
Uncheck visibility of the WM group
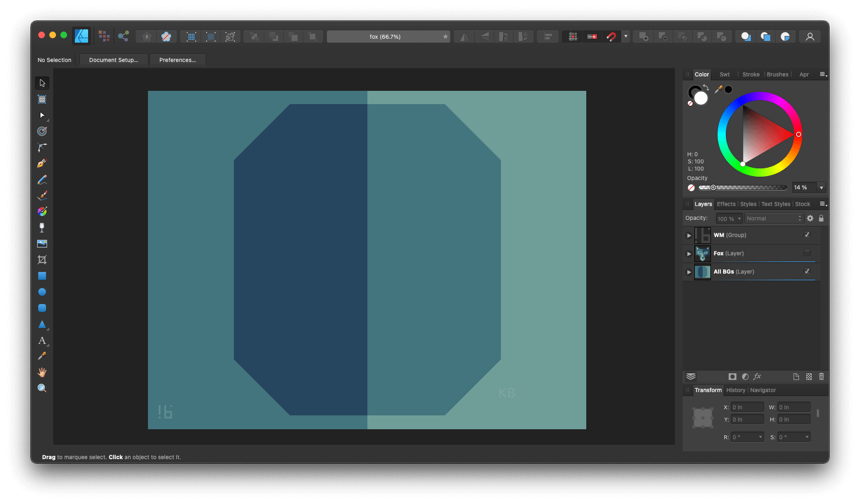[807, 235]
